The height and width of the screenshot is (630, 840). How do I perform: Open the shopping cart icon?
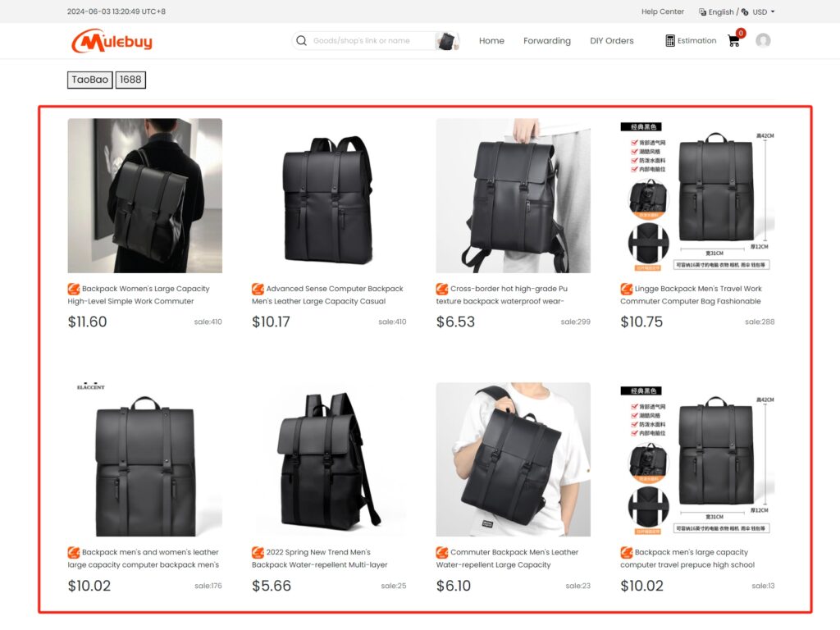pyautogui.click(x=734, y=41)
